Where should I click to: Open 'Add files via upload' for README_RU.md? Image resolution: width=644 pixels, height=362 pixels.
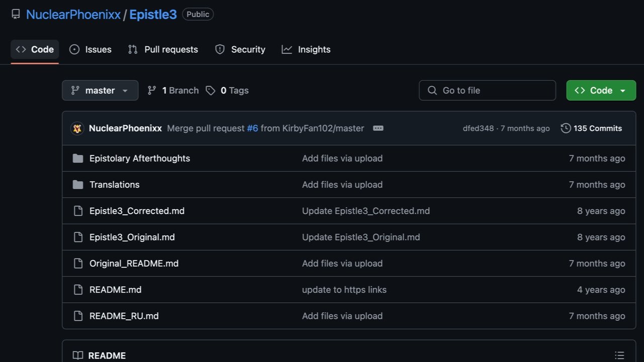point(342,316)
